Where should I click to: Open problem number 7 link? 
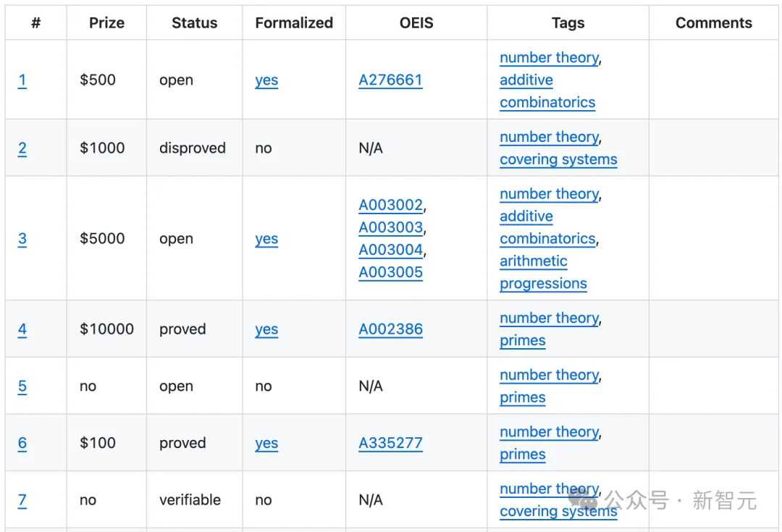pos(22,500)
